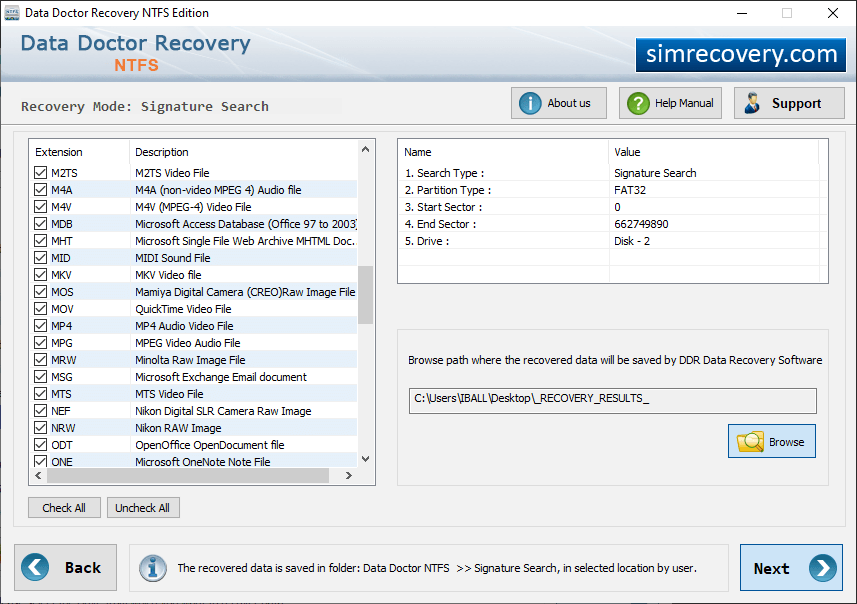Uncheck the MSG checkbox
The height and width of the screenshot is (604, 857).
[40, 377]
